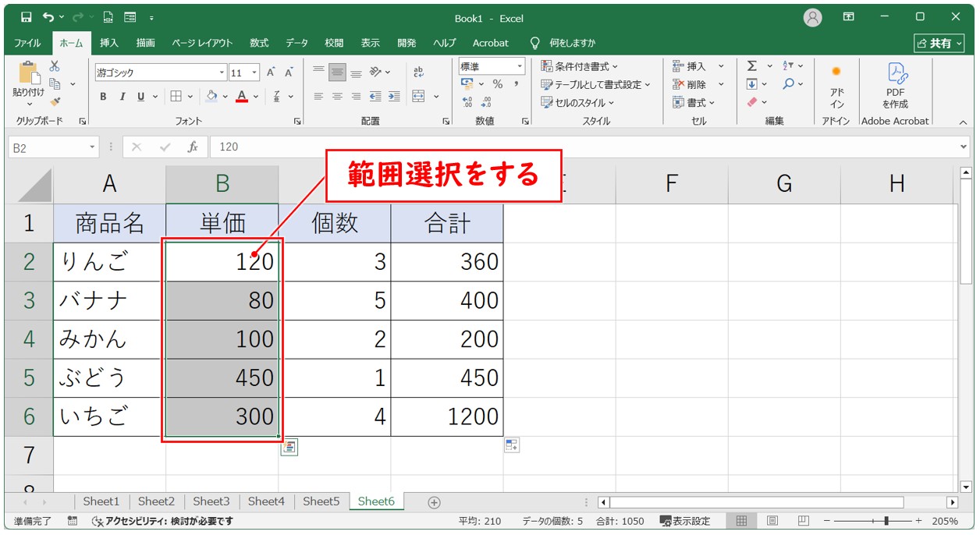980x535 pixels.
Task: Click the new sheet plus button
Action: click(x=435, y=502)
